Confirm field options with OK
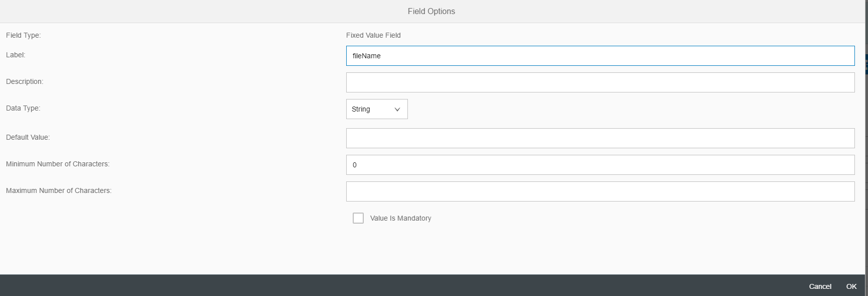The width and height of the screenshot is (868, 296). (851, 286)
